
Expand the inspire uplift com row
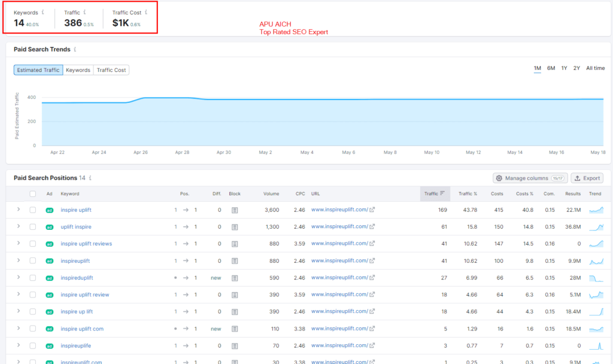click(19, 328)
